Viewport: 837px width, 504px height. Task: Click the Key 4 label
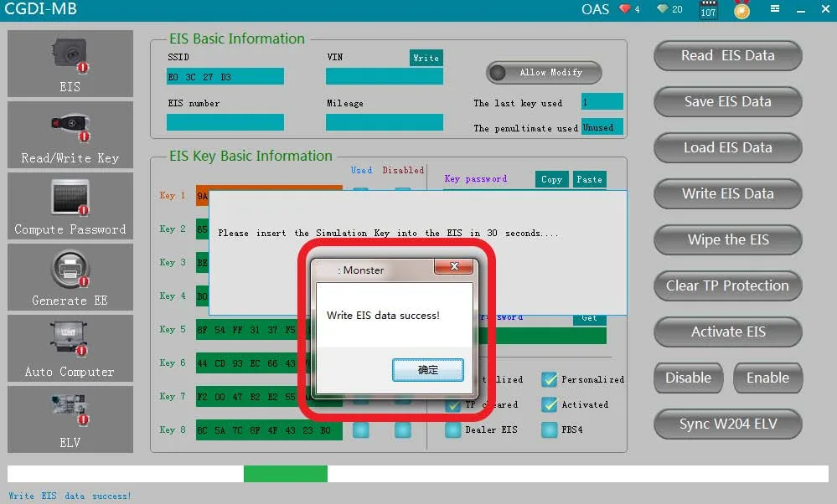(173, 296)
